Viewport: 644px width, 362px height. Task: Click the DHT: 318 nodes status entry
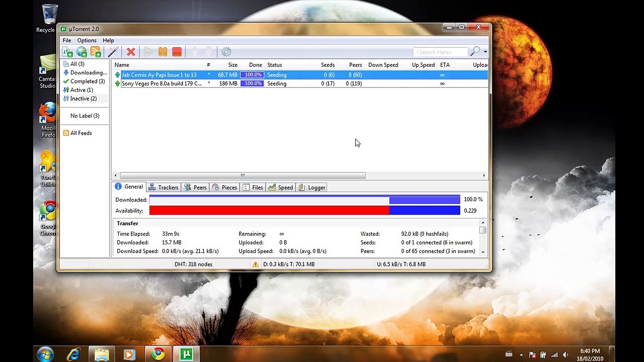point(193,264)
